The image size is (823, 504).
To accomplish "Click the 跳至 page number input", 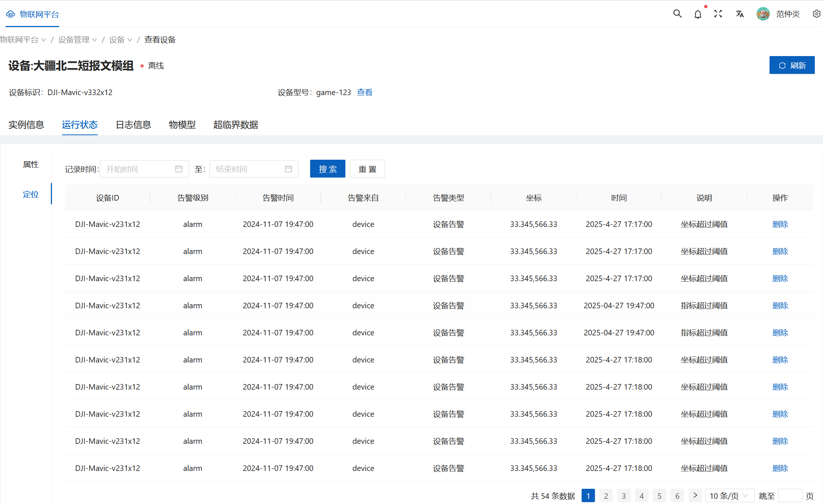I will tap(790, 496).
